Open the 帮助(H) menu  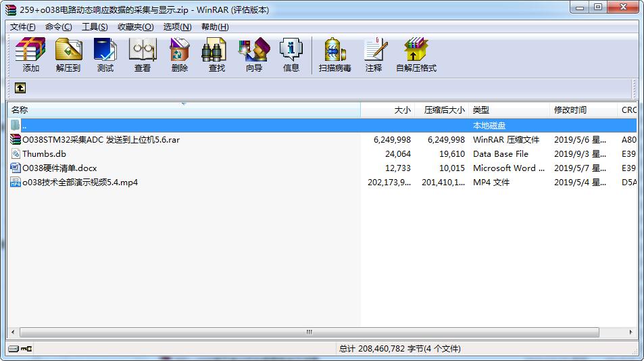(215, 26)
